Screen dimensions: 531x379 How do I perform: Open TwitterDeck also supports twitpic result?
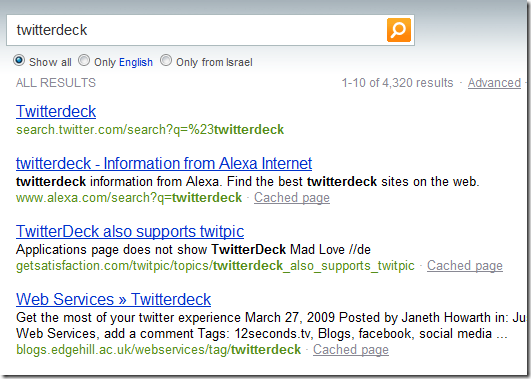130,231
